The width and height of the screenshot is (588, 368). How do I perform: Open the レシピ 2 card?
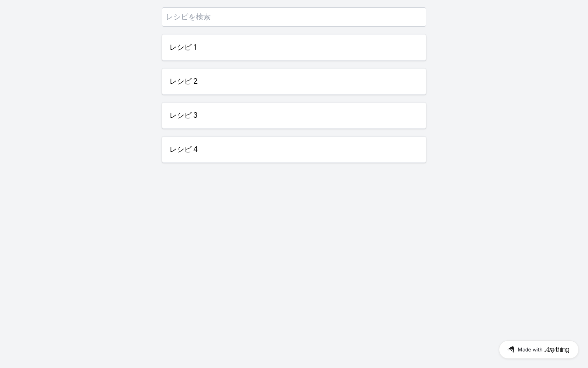294,81
